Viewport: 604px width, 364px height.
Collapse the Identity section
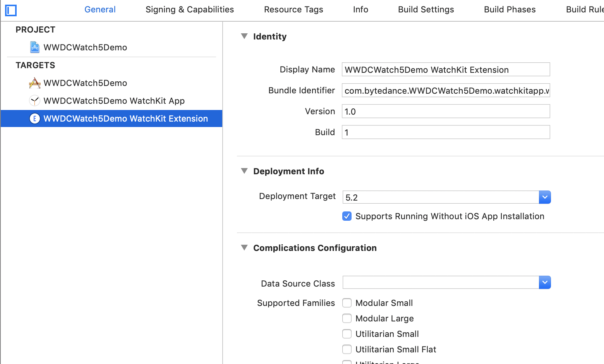pos(244,36)
